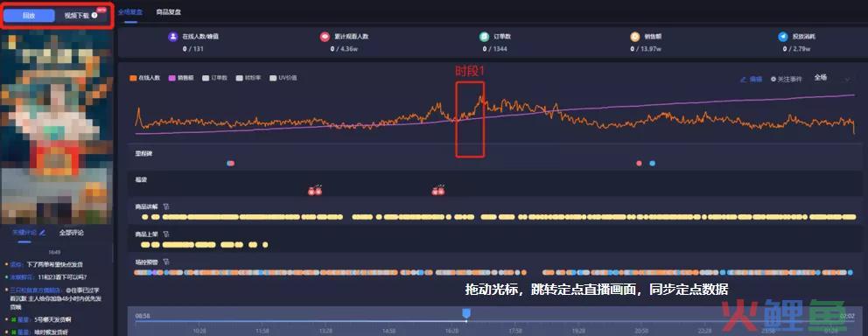
Task: Click the 投放消耗 paper-plane icon
Action: (782, 37)
